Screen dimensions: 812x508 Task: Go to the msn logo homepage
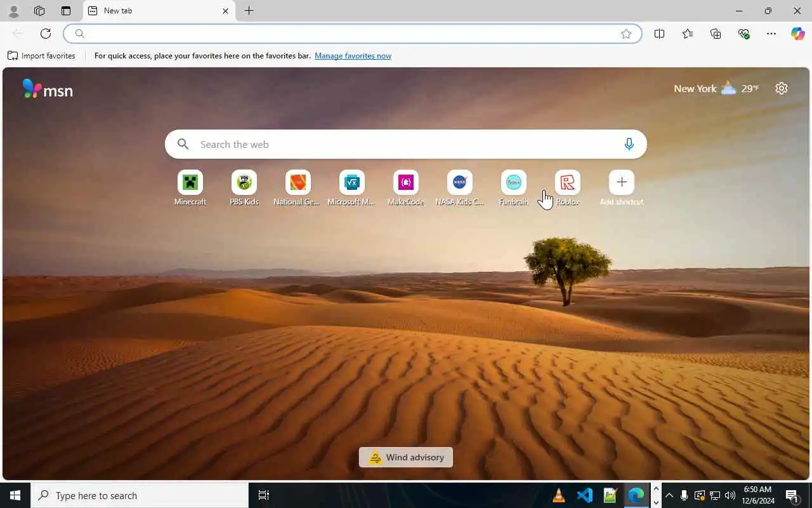48,89
